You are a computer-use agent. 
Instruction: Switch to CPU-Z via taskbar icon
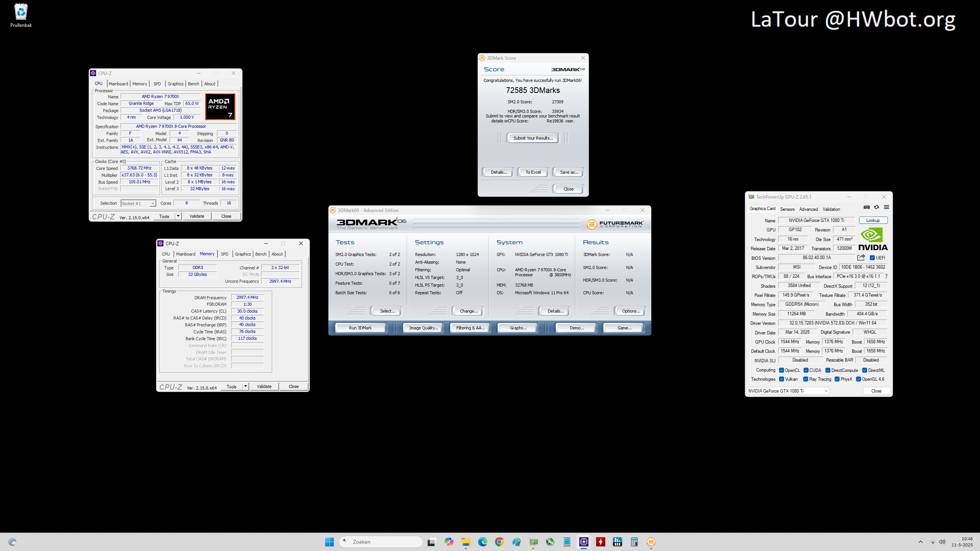[x=584, y=542]
